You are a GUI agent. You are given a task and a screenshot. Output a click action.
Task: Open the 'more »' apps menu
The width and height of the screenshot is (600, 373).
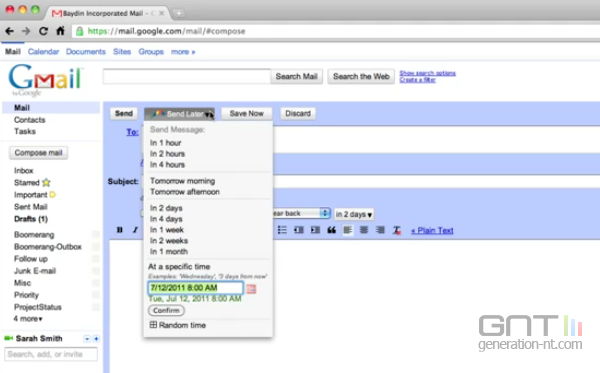pos(183,52)
